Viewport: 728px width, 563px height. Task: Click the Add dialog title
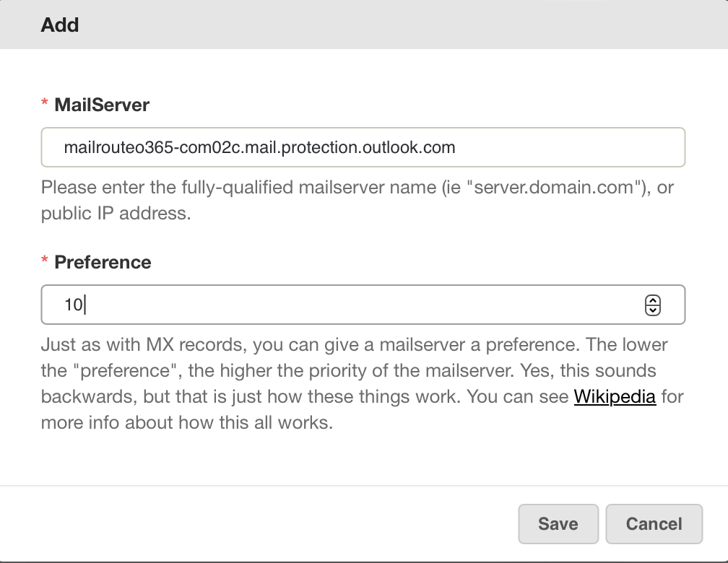click(60, 25)
